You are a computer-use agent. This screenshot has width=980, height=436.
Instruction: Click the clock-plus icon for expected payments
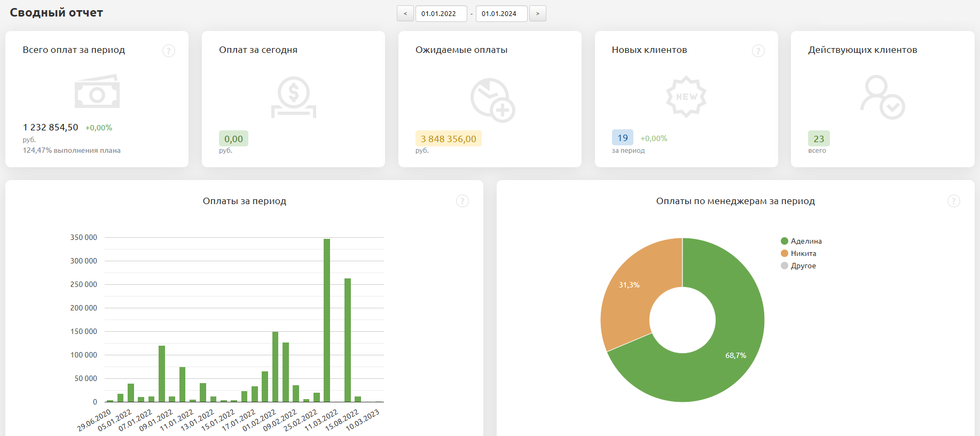coord(492,100)
